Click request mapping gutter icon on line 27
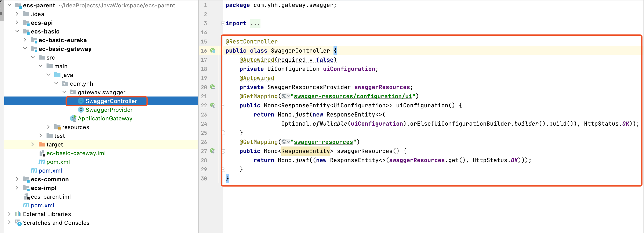Viewport: 644px width, 233px height. point(212,151)
